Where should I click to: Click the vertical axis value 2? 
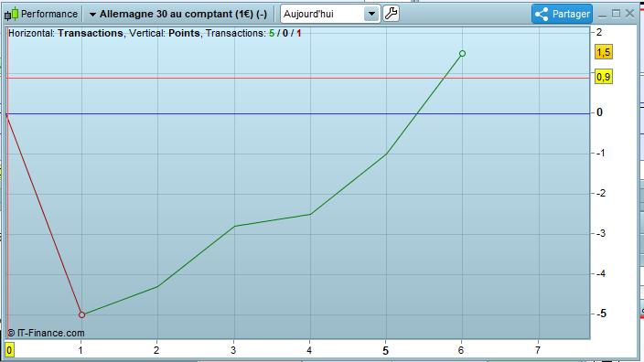(x=599, y=32)
